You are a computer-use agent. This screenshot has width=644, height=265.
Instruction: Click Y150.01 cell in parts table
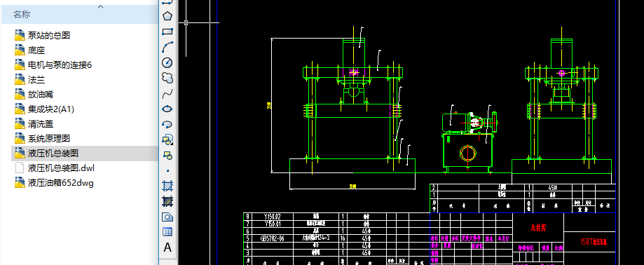pos(273,224)
